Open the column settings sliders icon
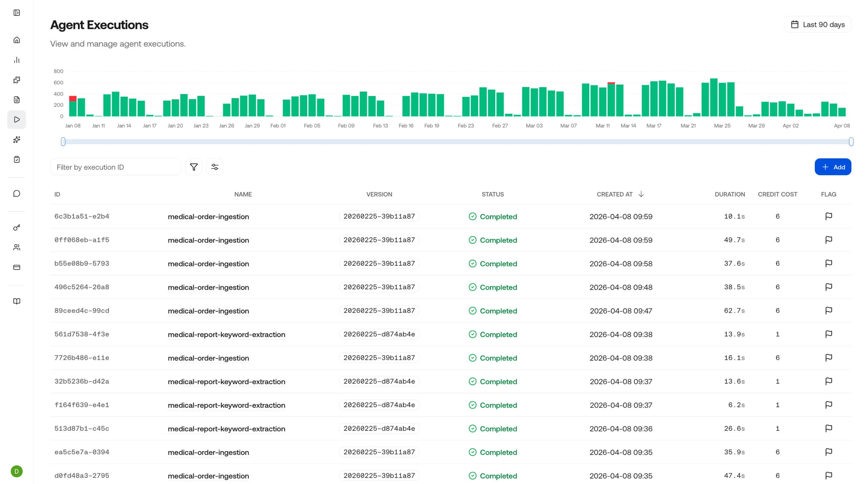868x484 pixels. [x=215, y=167]
